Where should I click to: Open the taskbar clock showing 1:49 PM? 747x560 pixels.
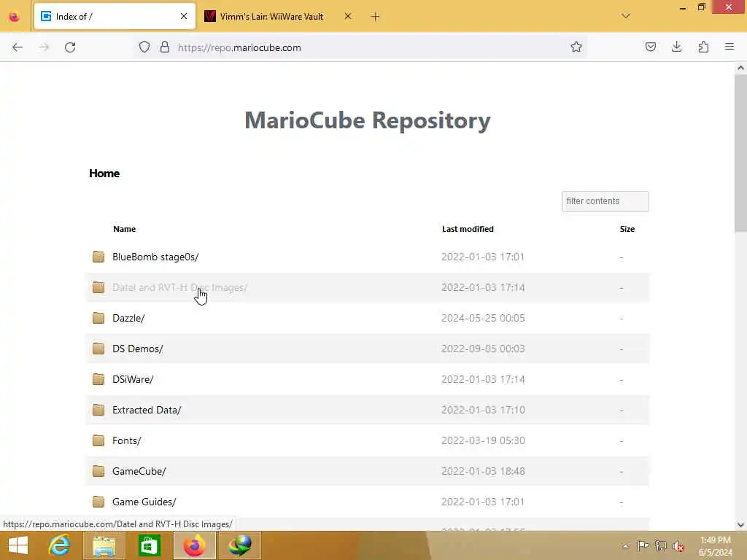(716, 546)
